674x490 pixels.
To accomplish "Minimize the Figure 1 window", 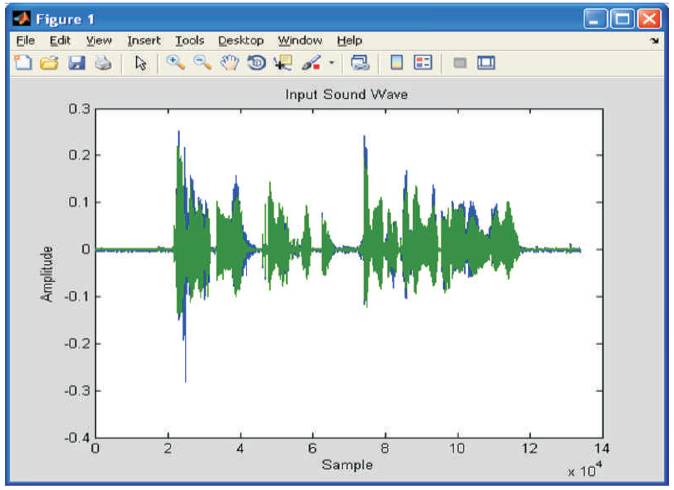I will pos(595,19).
